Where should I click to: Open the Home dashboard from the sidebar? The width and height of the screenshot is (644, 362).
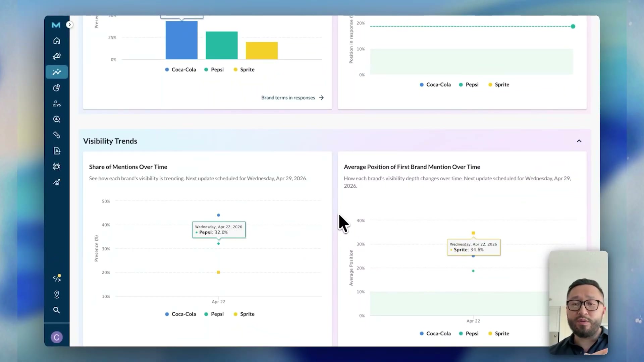(x=57, y=40)
